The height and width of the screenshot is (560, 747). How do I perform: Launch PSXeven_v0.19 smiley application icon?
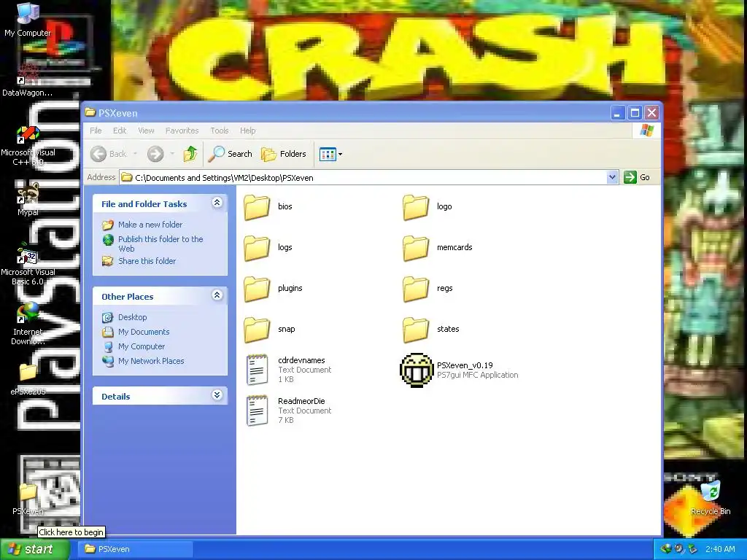pos(417,370)
